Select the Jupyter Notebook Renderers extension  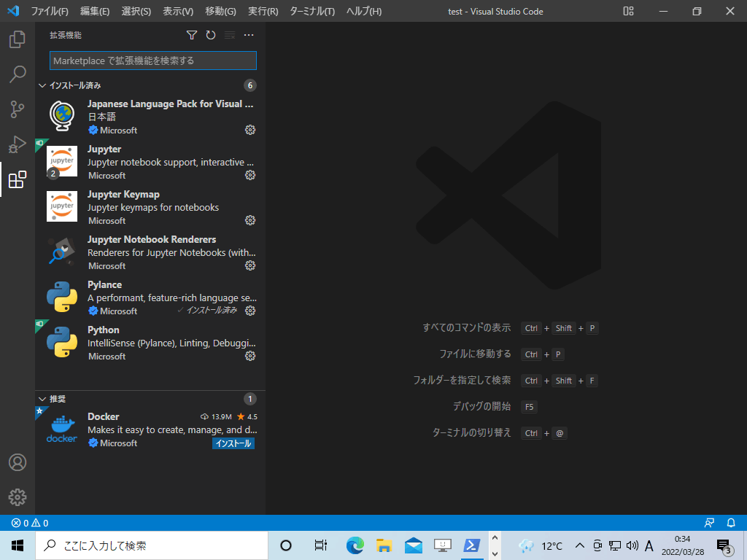pyautogui.click(x=150, y=252)
